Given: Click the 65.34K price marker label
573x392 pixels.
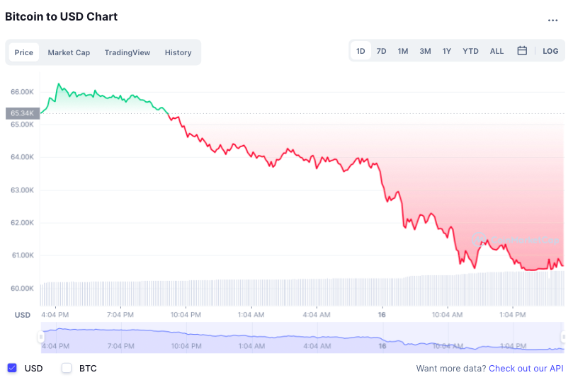Looking at the screenshot, I should (22, 113).
